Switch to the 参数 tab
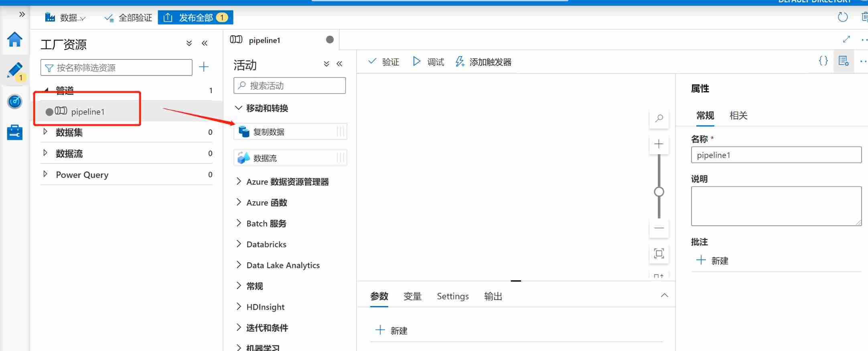The width and height of the screenshot is (868, 351). [x=379, y=296]
